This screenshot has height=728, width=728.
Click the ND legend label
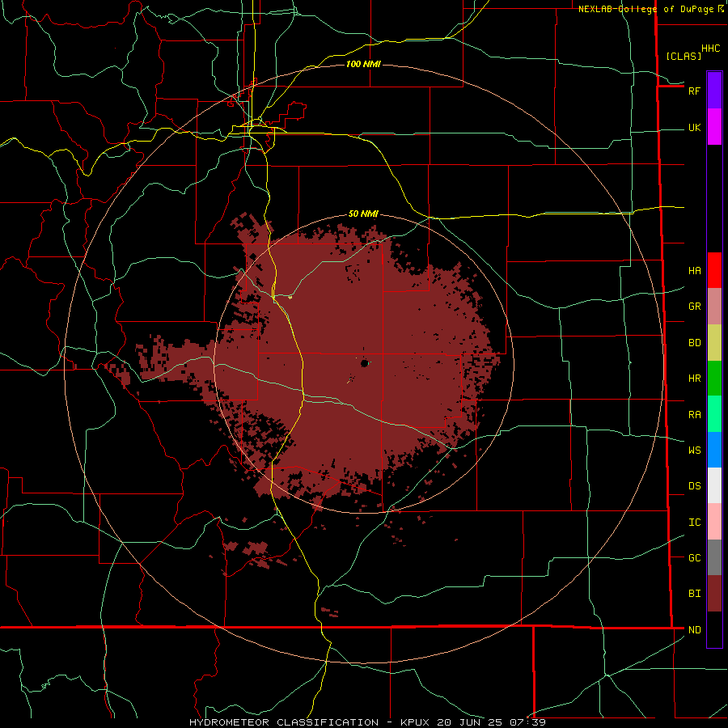694,630
